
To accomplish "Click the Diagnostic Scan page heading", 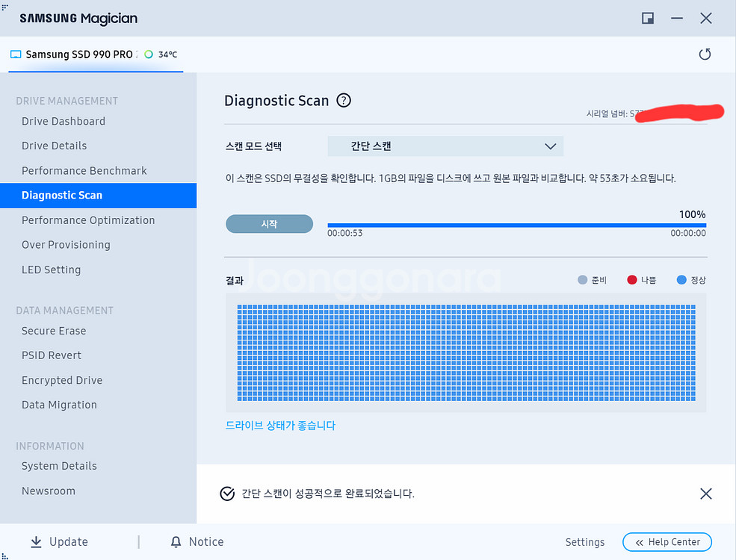I will tap(276, 100).
